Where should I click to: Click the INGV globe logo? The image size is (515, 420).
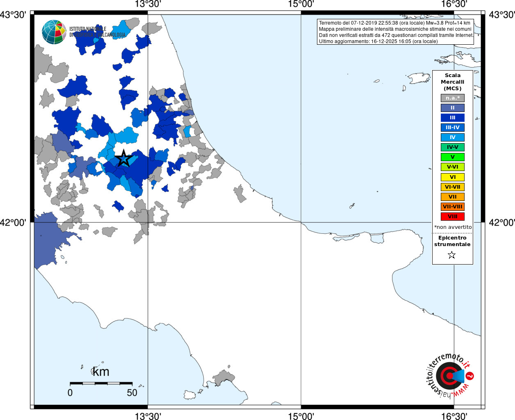tap(54, 32)
